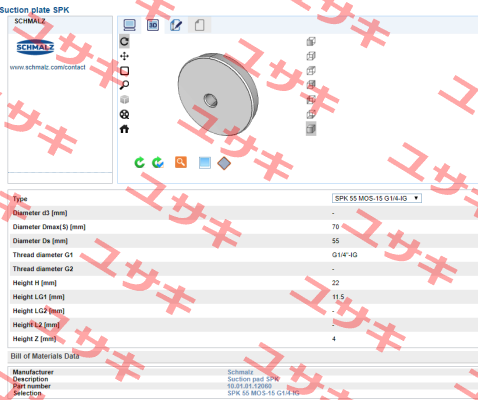The image size is (478, 400).
Task: Click the green refresh arrow icon
Action: pyautogui.click(x=140, y=163)
